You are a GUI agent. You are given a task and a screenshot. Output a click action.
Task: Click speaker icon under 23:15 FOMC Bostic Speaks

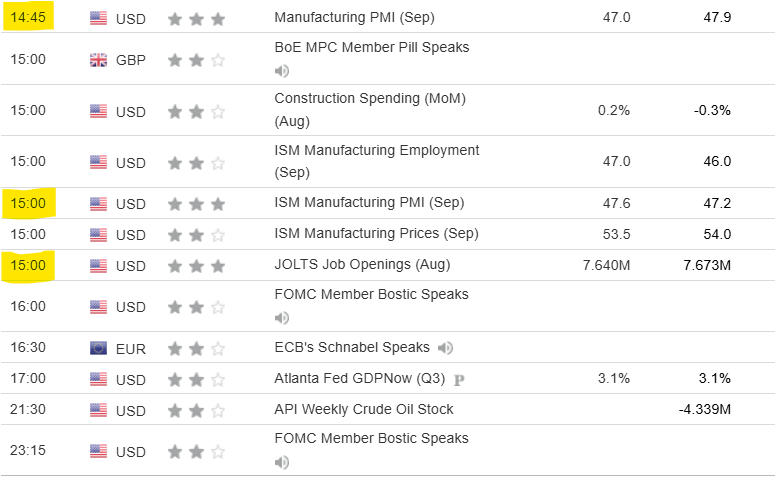(282, 462)
